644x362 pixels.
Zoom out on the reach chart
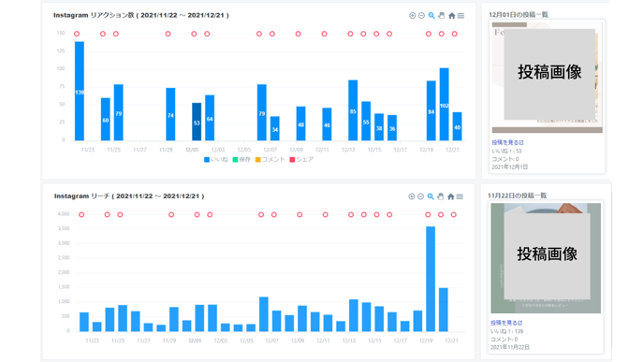click(420, 196)
